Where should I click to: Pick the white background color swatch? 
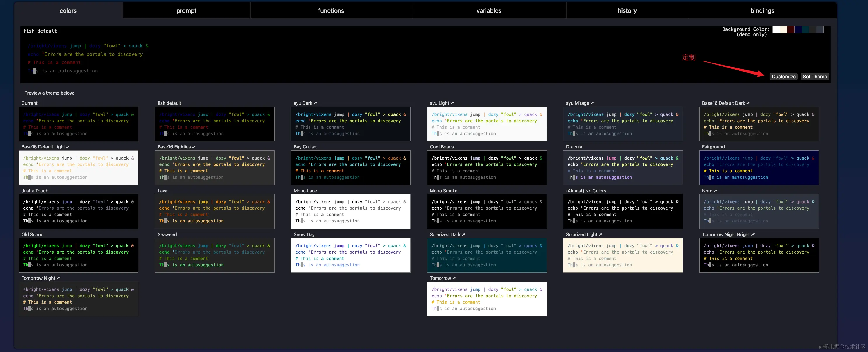coord(776,30)
